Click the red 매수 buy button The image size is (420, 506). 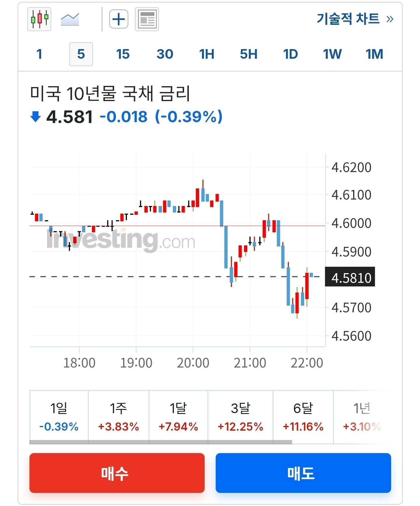[x=117, y=473]
